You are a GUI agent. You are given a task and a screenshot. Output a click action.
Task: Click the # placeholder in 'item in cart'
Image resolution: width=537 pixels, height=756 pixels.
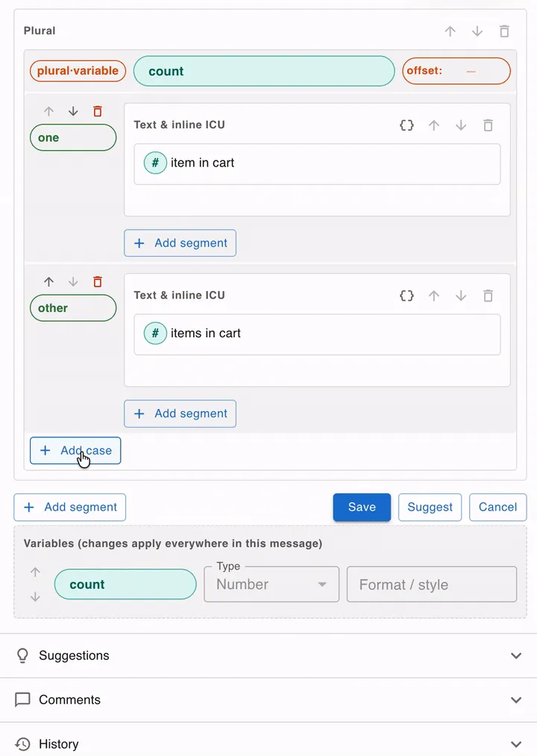point(155,163)
